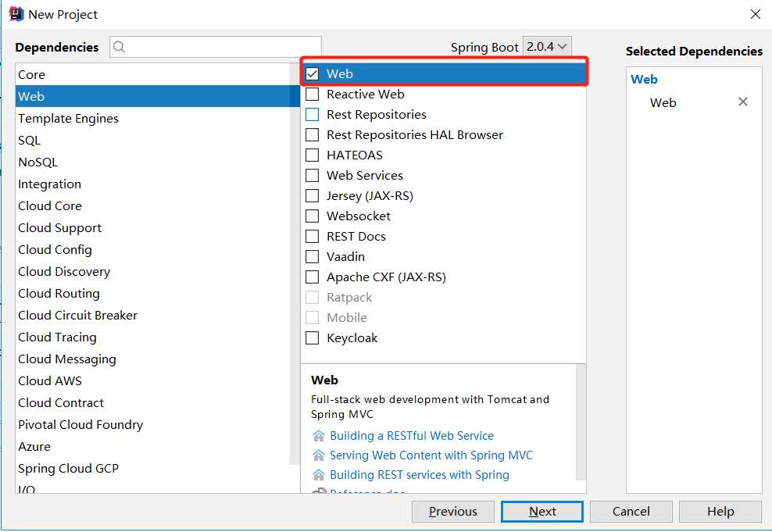This screenshot has width=772, height=532.
Task: Check the Vaadin dependency
Action: pos(312,257)
